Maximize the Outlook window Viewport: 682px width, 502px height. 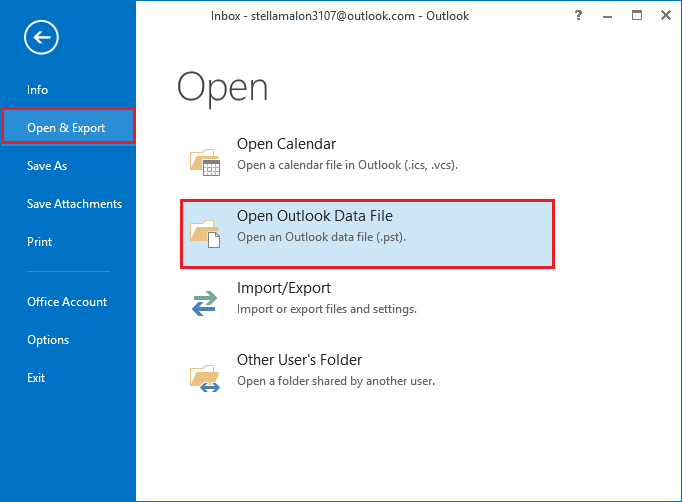(x=637, y=16)
